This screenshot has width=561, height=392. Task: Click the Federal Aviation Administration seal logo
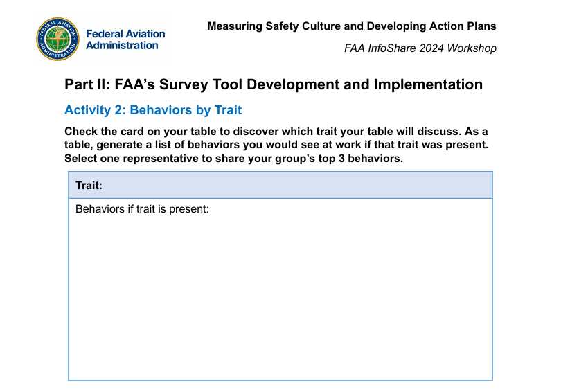click(x=57, y=39)
